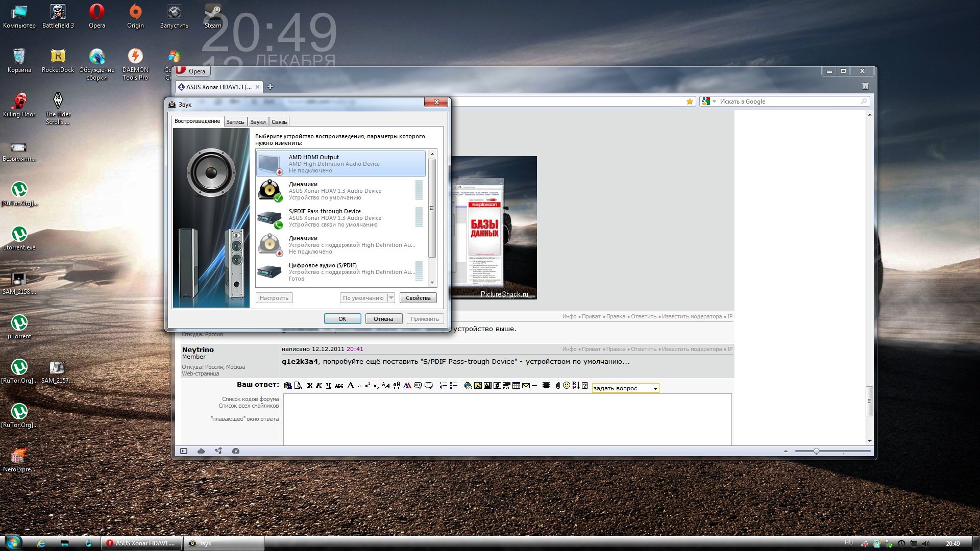Click the reply text area
The image size is (980, 551).
coord(507,419)
